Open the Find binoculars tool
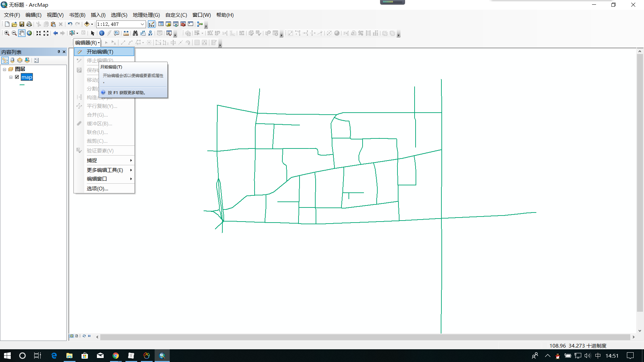 coord(135,33)
